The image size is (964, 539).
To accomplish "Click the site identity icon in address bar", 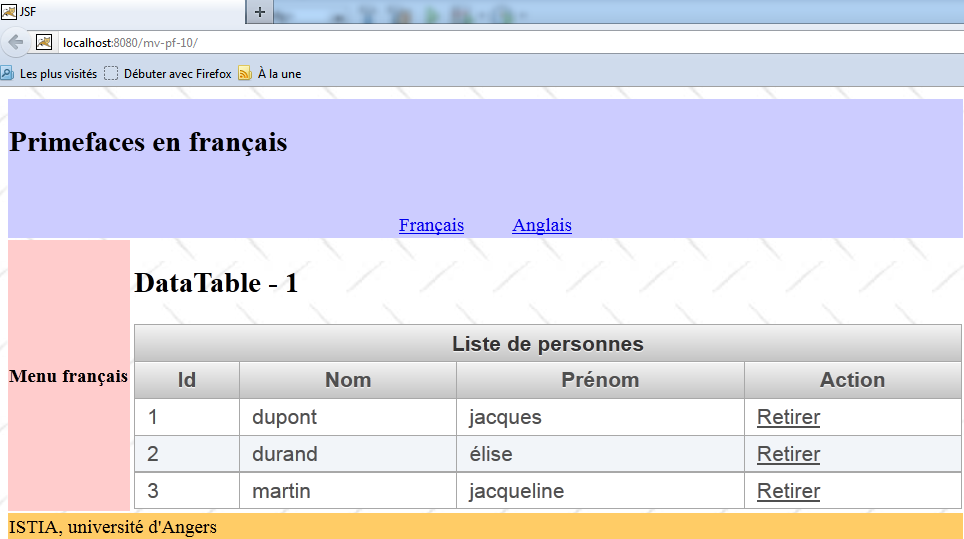I will 44,42.
